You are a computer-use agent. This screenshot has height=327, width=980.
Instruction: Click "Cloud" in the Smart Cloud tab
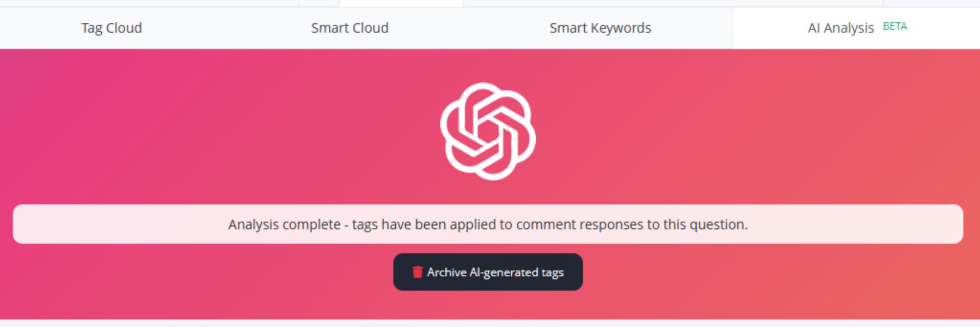click(369, 28)
